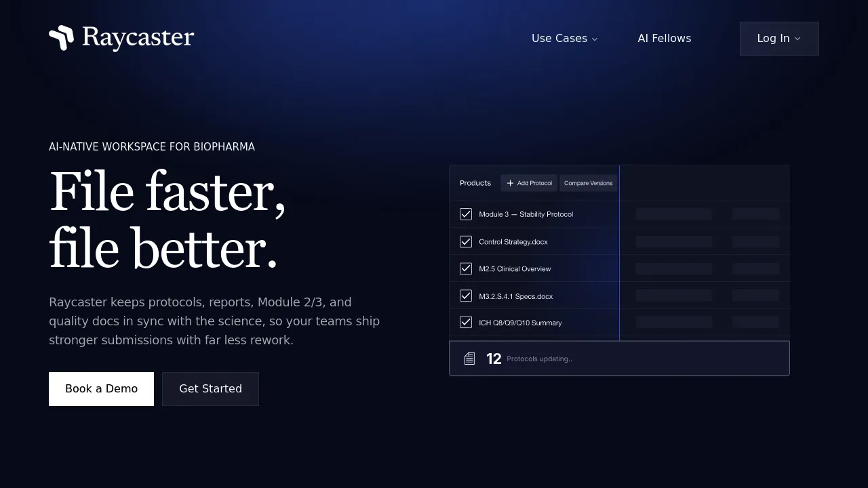Click the Get Started button

(210, 389)
